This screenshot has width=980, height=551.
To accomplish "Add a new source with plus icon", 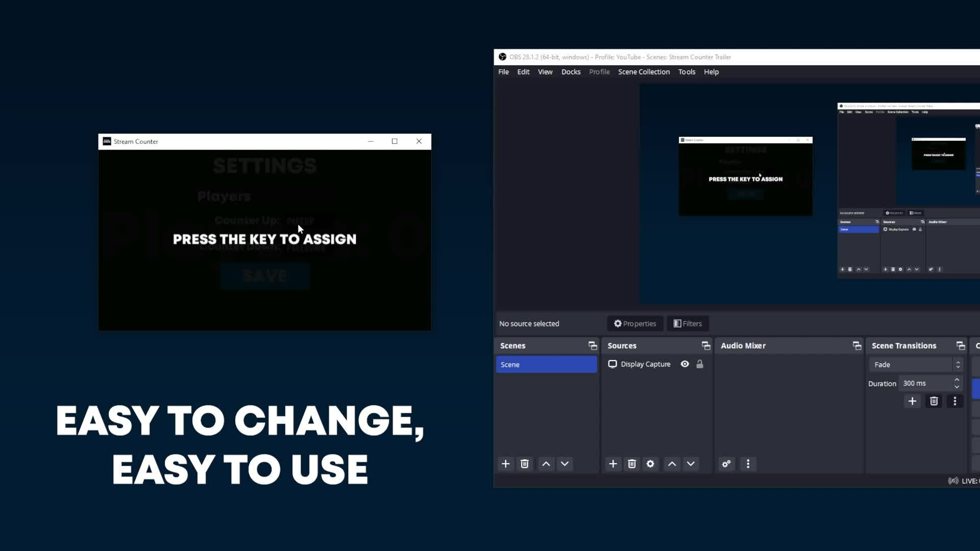I will [613, 464].
